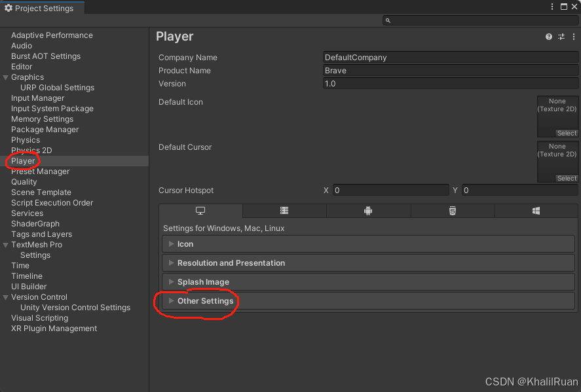
Task: Open Input System Package settings
Action: [52, 109]
